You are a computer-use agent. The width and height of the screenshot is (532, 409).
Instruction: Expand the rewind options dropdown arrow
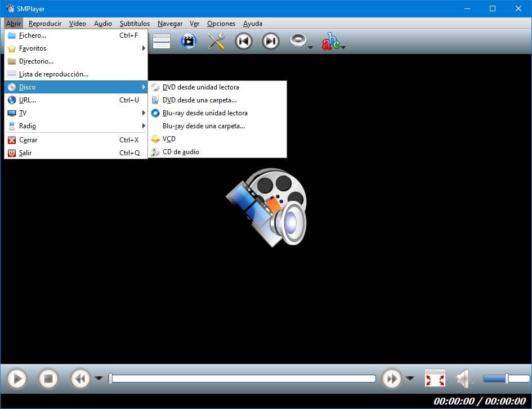coord(99,378)
